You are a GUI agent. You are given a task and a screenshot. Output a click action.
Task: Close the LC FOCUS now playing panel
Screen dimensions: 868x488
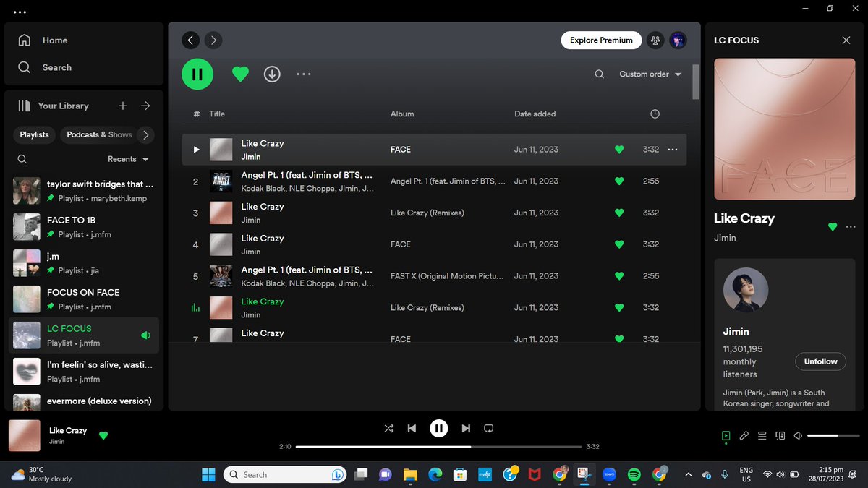point(846,40)
